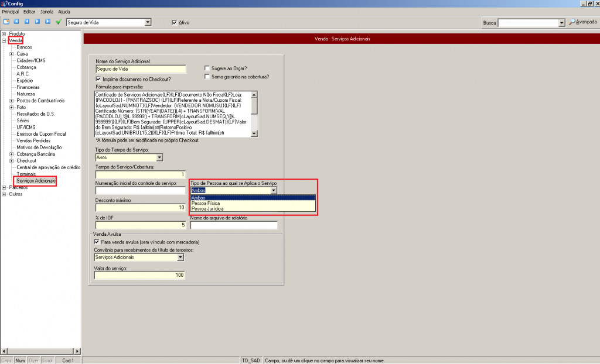Click the new record toolbar icon
600x364 pixels.
(6, 22)
